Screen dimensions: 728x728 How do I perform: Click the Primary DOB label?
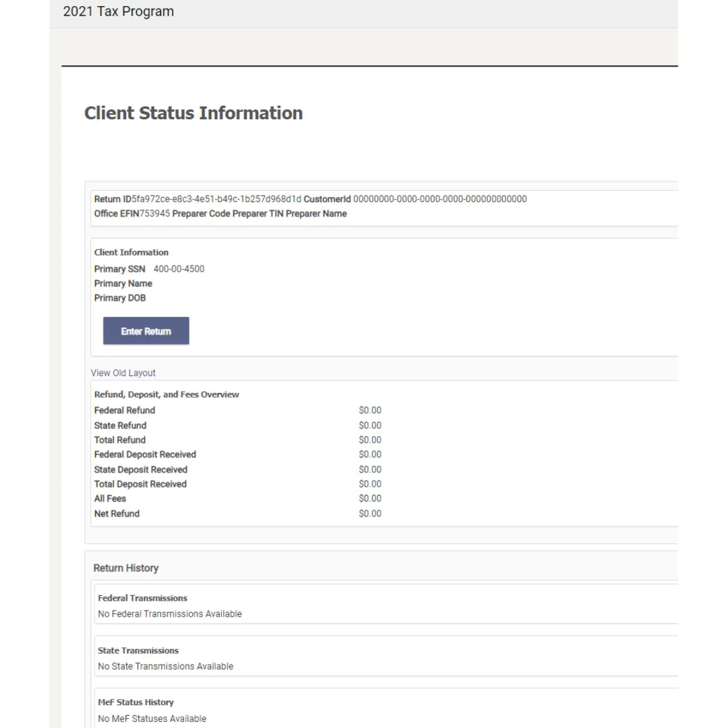(120, 298)
